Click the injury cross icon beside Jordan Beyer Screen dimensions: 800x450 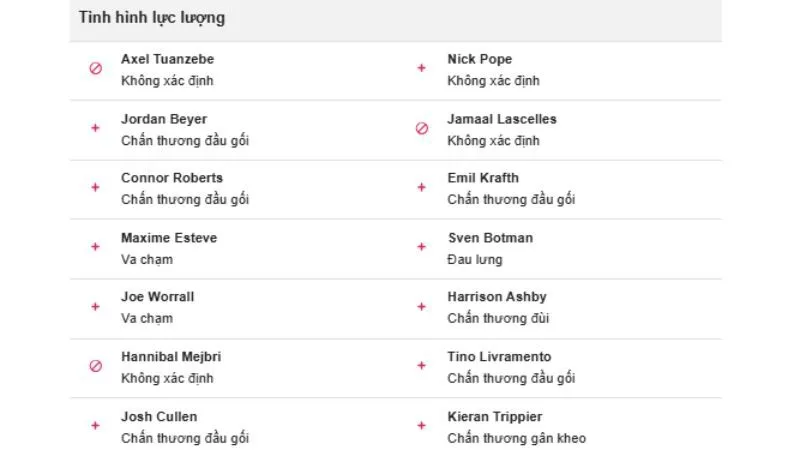click(x=96, y=128)
